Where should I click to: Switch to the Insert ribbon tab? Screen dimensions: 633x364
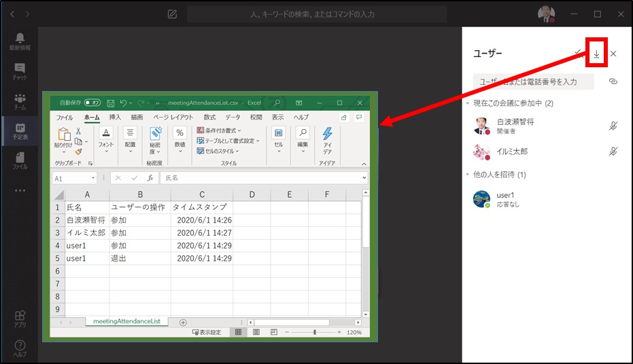[115, 117]
